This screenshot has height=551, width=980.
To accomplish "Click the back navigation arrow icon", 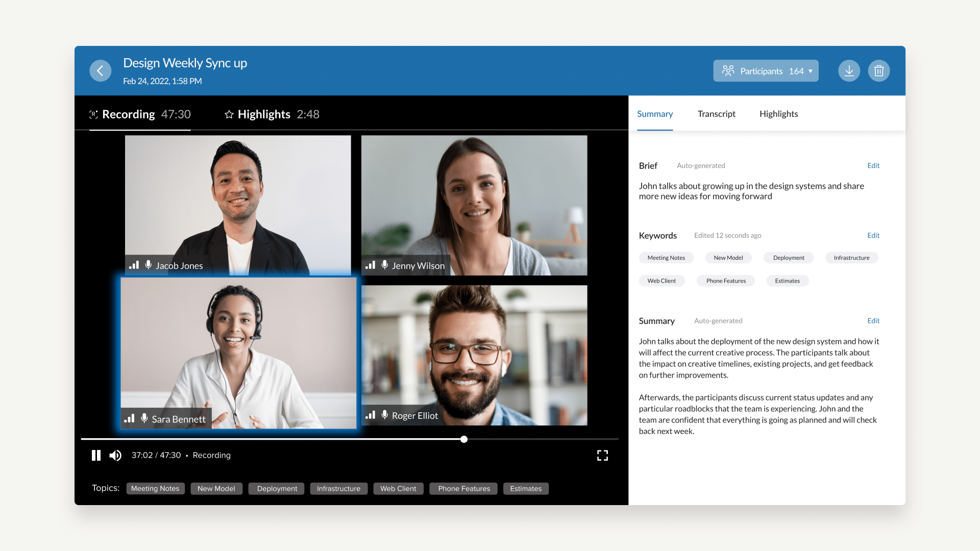I will (x=101, y=70).
